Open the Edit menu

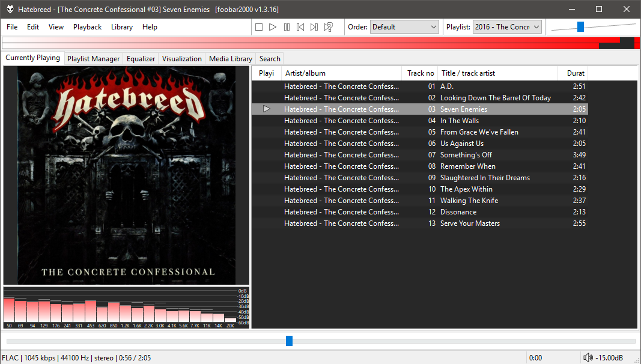tap(33, 27)
